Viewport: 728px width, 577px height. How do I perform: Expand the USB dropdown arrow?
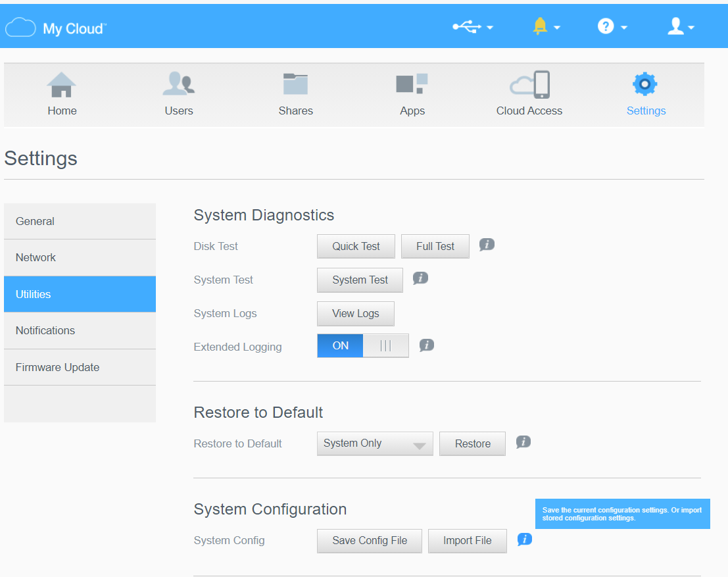(x=489, y=28)
